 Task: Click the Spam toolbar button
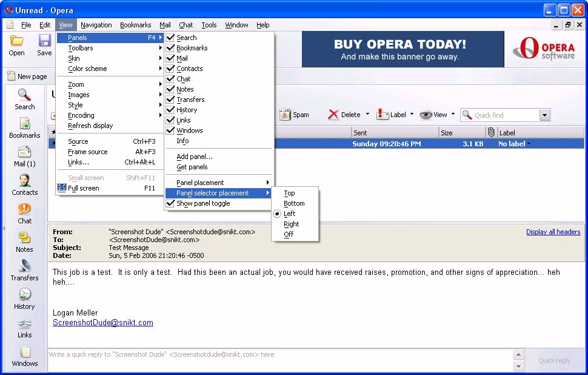(x=294, y=115)
